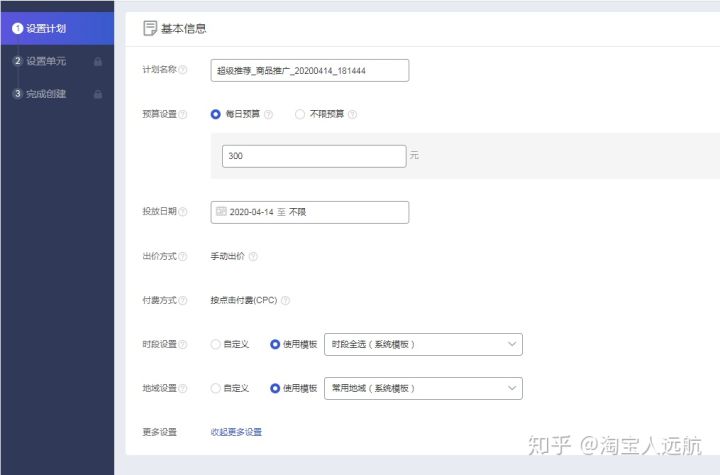Select the 每日预算 radio button
Screen dimensions: 720x475
215,114
